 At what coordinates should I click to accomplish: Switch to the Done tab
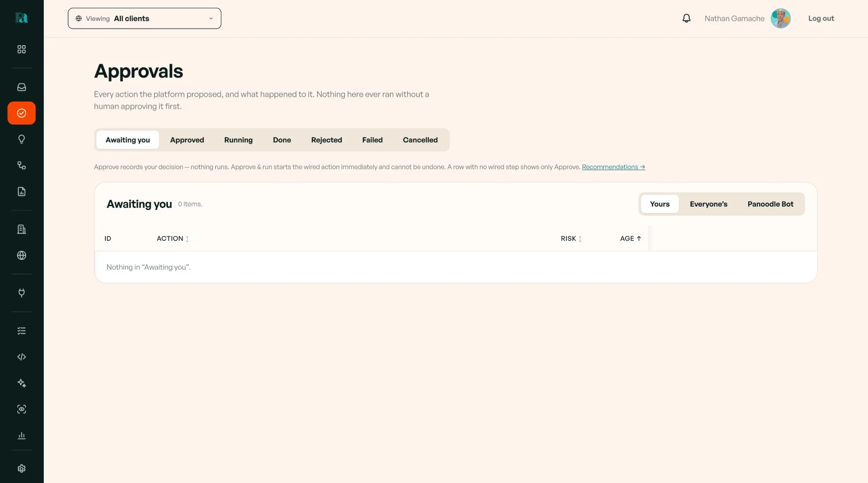[x=282, y=140]
